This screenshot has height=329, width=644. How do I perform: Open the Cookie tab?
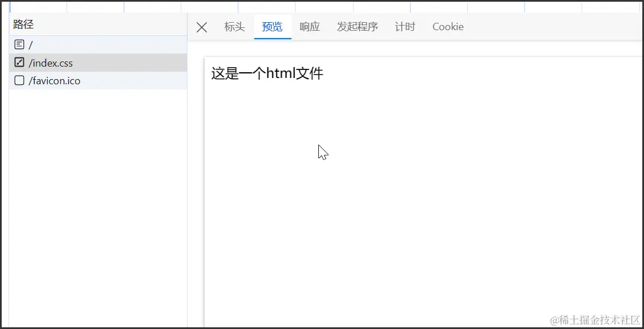click(x=448, y=27)
